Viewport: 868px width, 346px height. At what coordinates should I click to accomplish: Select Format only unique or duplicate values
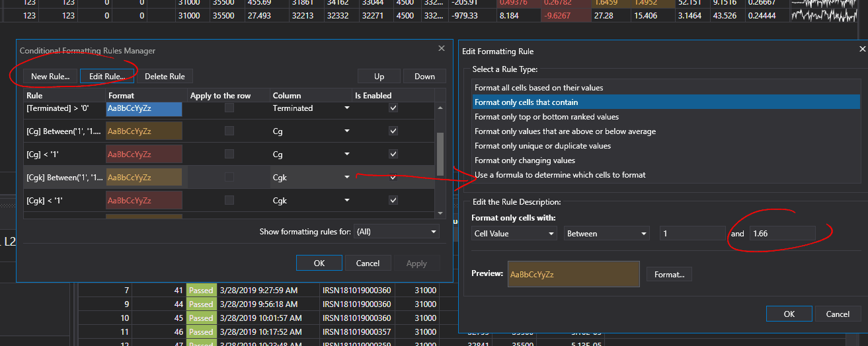pyautogui.click(x=666, y=146)
